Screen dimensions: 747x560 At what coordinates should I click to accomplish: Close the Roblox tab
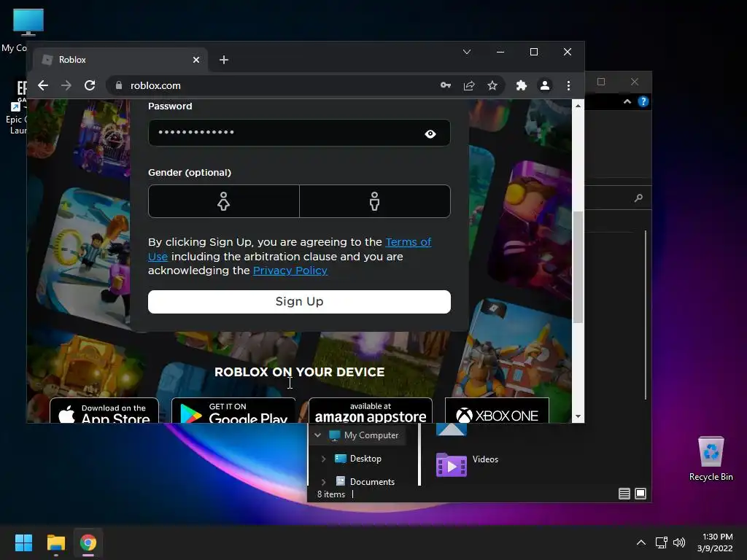tap(196, 60)
